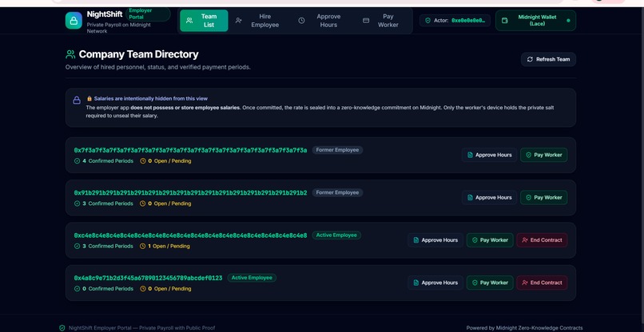Click the Employer Portal badge
This screenshot has width=644, height=332.
click(x=149, y=14)
